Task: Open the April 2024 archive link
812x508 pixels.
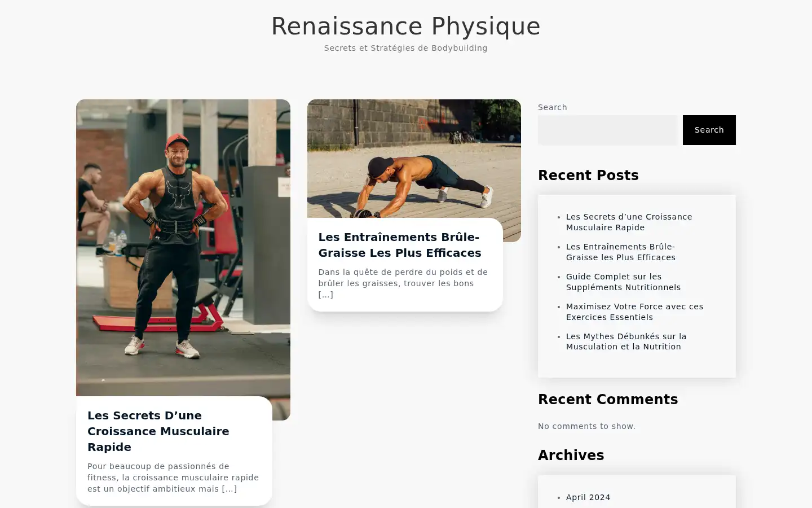Action: tap(588, 497)
